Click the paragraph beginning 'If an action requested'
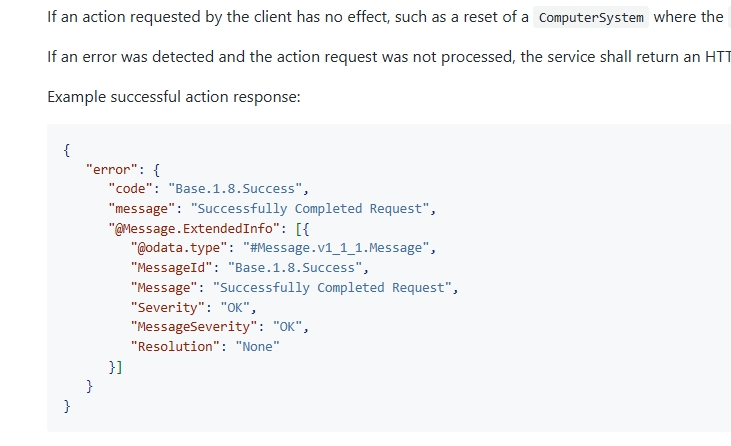 click(389, 17)
